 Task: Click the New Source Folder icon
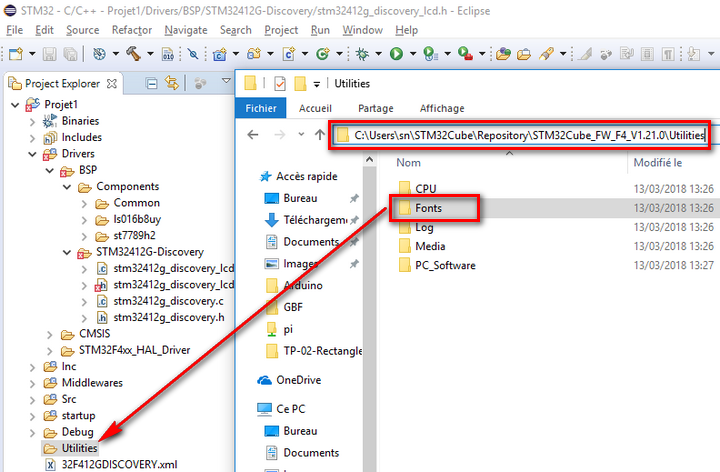[254, 54]
